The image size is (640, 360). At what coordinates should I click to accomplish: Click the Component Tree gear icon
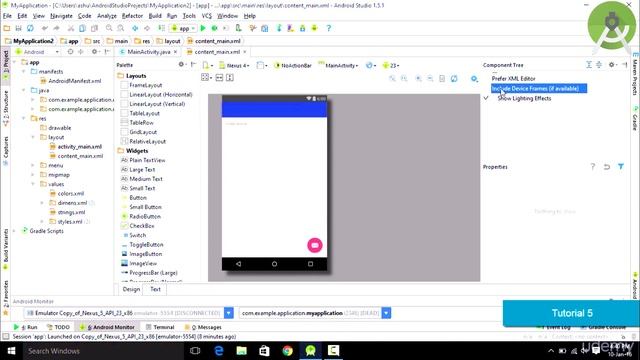612,64
